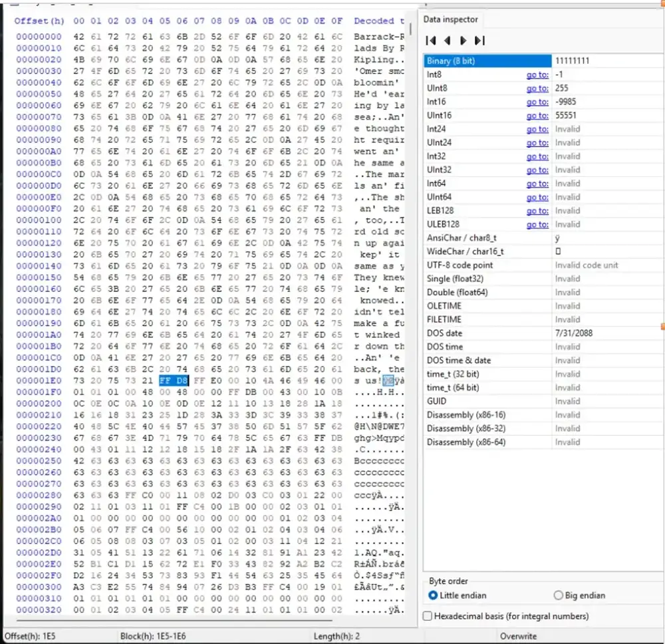
Task: Open the Data inspector tab
Action: (x=450, y=19)
